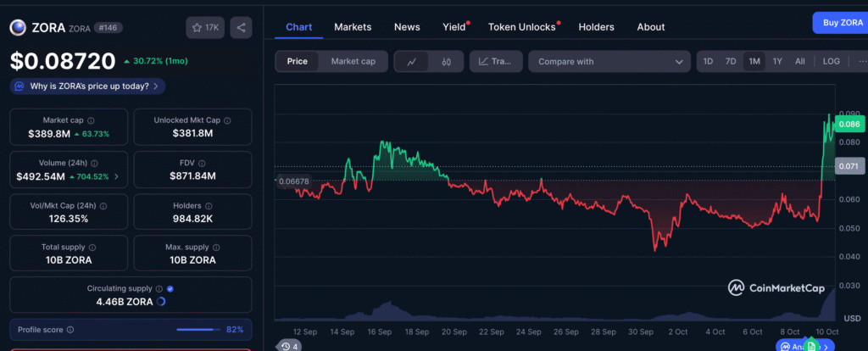
Task: Toggle chart to Market cap view
Action: pos(353,61)
